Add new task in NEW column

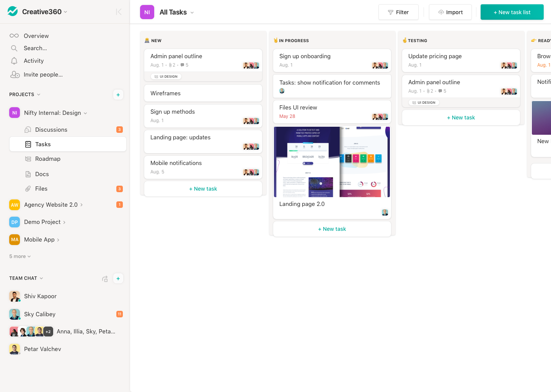[x=203, y=189]
